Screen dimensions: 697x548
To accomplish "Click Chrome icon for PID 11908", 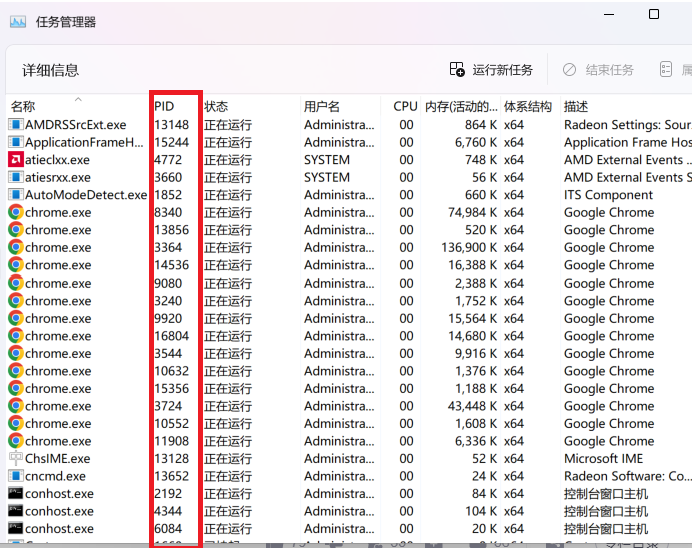I will pos(16,441).
